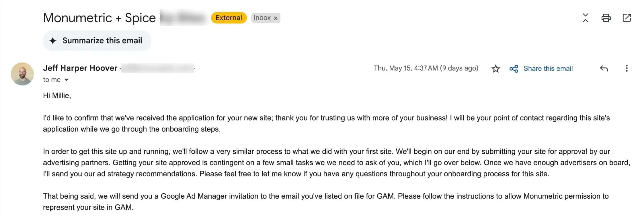This screenshot has width=644, height=219.
Task: Open the three-dot more options menu
Action: tap(627, 68)
